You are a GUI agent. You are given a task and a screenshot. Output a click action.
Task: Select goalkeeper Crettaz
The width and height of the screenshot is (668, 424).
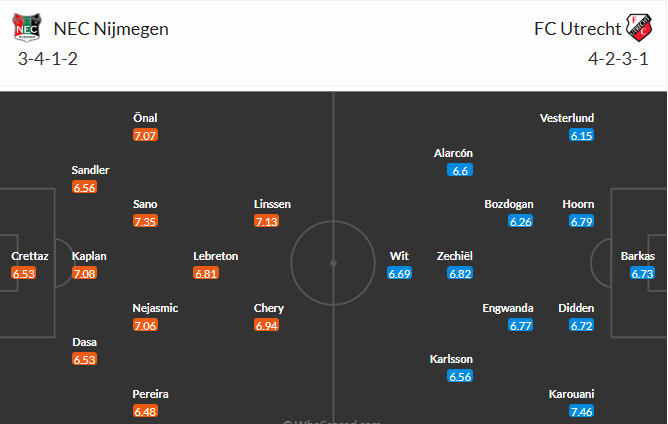[x=29, y=256]
